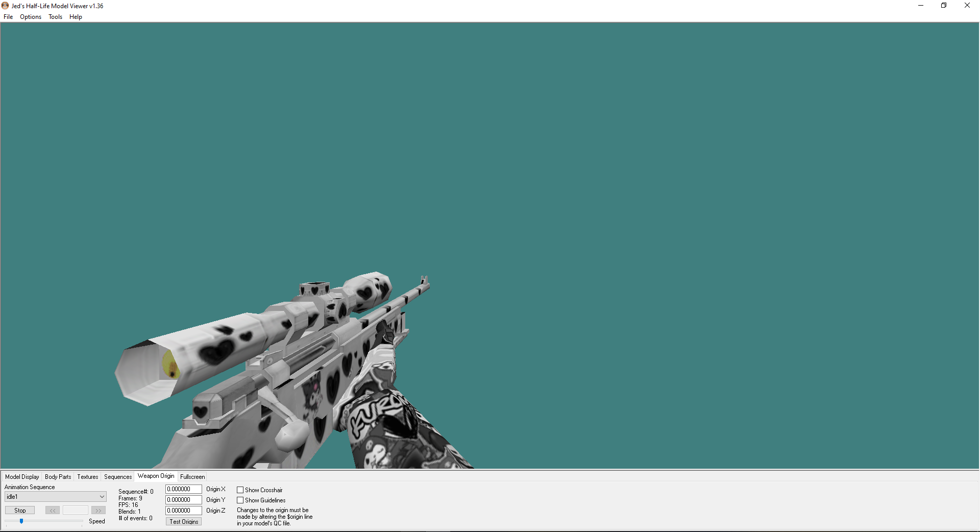Image resolution: width=980 pixels, height=532 pixels.
Task: Click the Origin X input field
Action: click(x=184, y=489)
